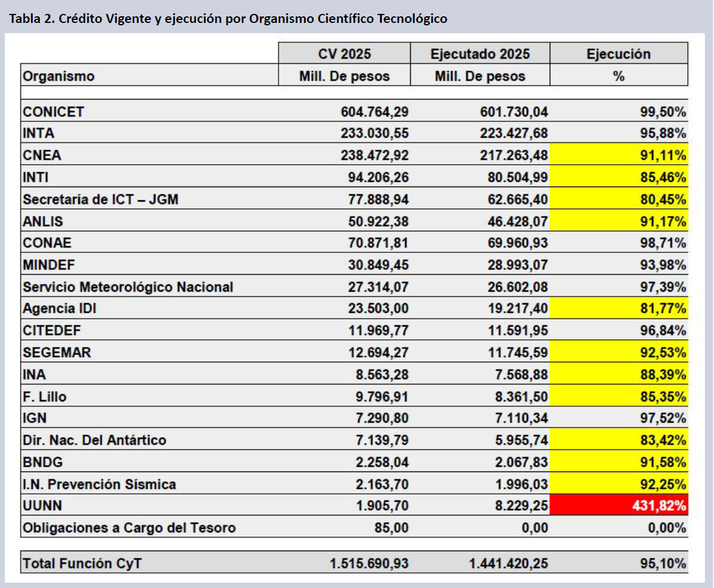This screenshot has height=588, width=714.
Task: Select the Servicio Meteorológico Nacional label
Action: [x=127, y=287]
